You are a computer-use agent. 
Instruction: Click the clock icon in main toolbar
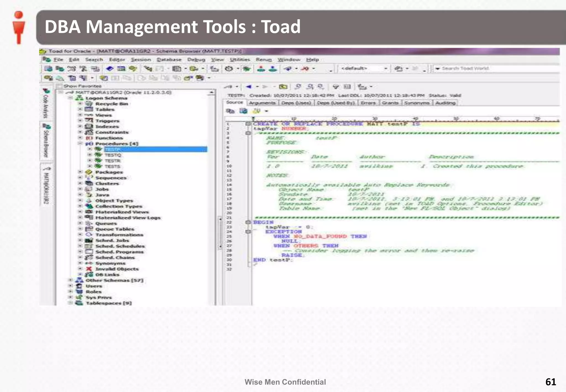[x=229, y=69]
